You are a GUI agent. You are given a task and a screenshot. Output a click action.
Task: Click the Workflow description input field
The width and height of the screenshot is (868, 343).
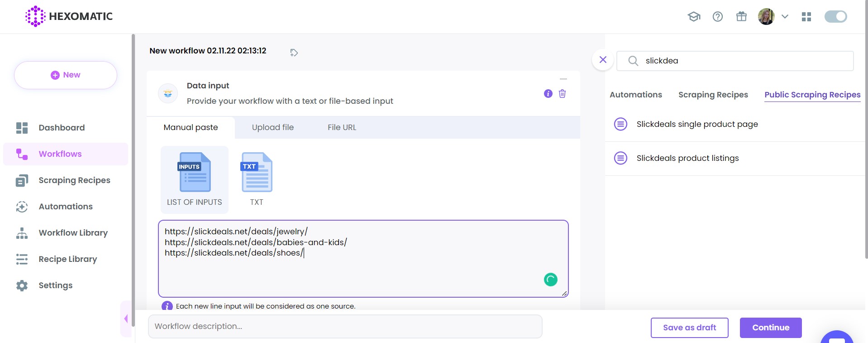(345, 326)
